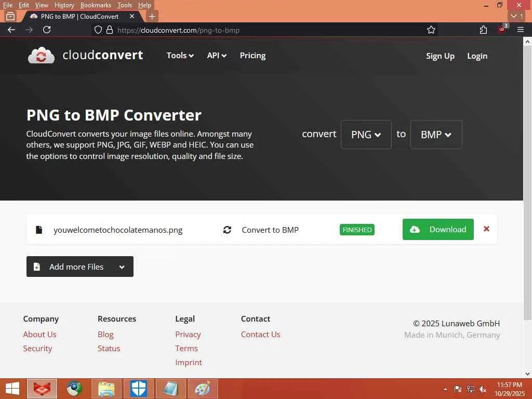
Task: Remove the file with the red X
Action: click(486, 229)
